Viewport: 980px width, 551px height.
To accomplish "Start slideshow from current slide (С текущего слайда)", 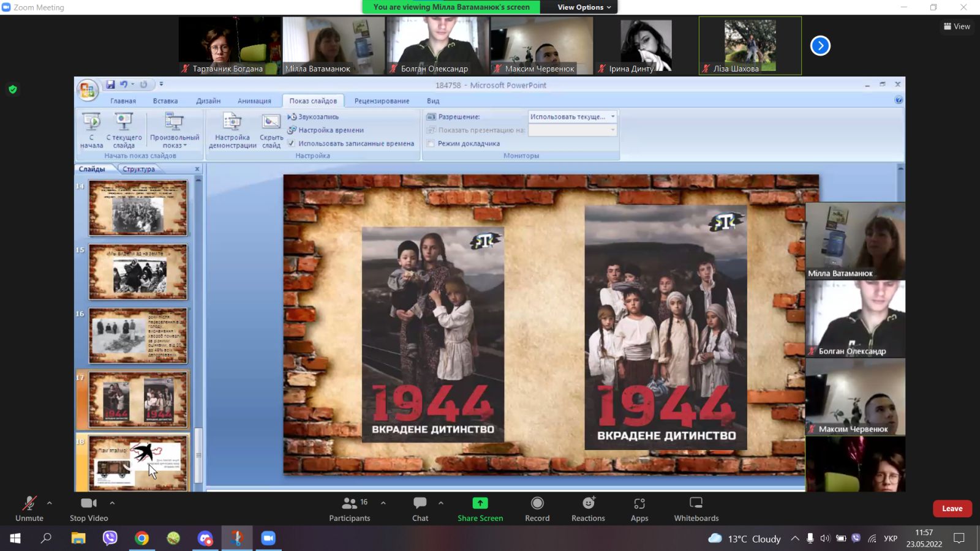I will pos(124,130).
